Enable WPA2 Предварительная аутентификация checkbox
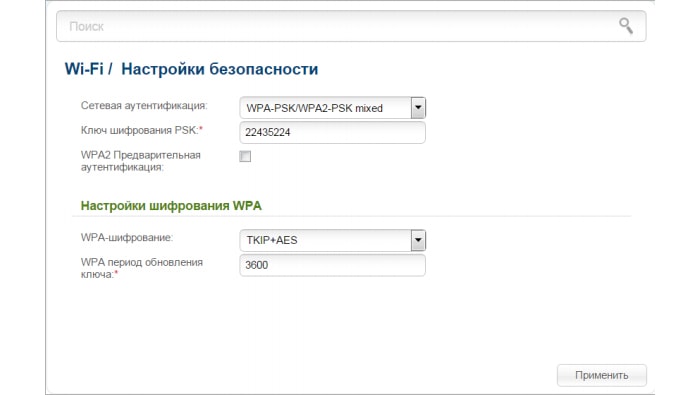The image size is (700, 395). click(x=245, y=156)
